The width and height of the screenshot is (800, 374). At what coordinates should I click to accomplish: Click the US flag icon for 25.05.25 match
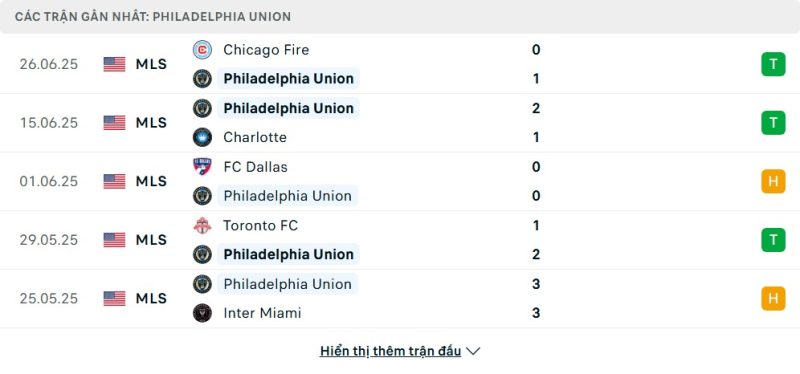114,298
